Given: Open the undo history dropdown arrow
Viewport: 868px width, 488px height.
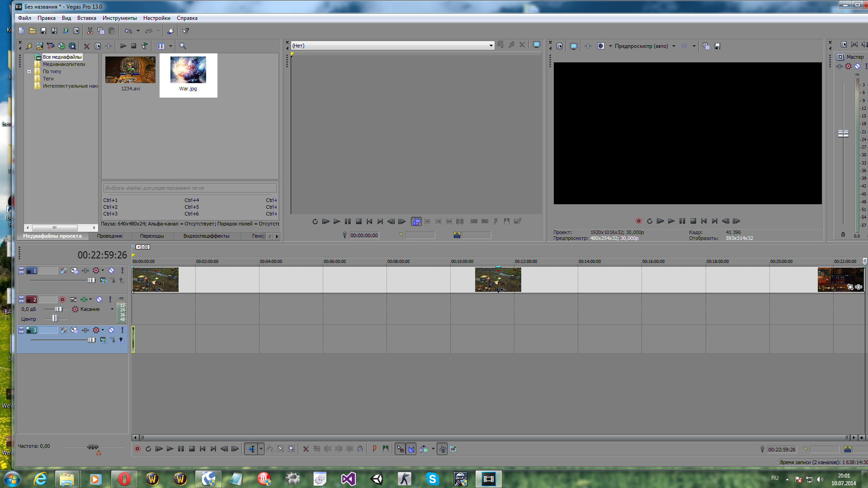Looking at the screenshot, I should pos(138,31).
